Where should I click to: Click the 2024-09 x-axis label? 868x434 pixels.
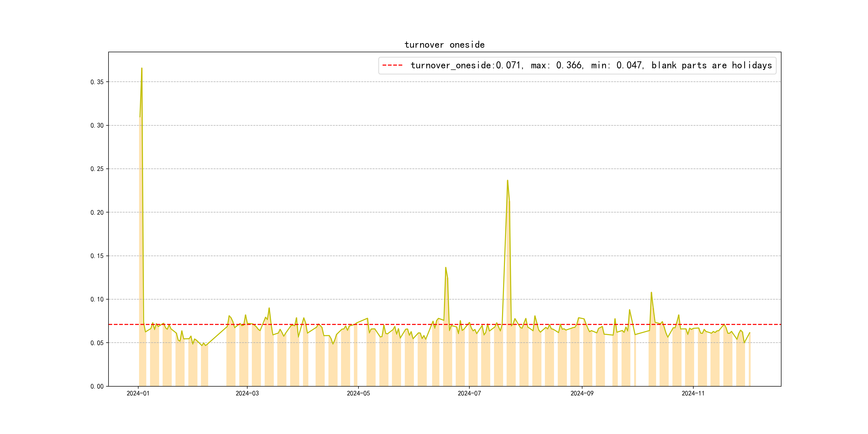(582, 393)
